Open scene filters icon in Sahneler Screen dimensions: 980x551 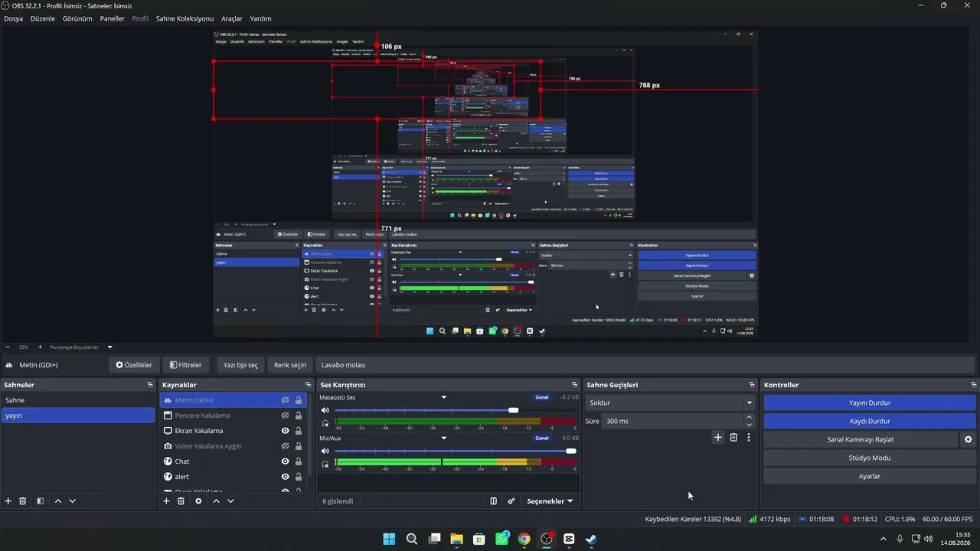point(40,501)
